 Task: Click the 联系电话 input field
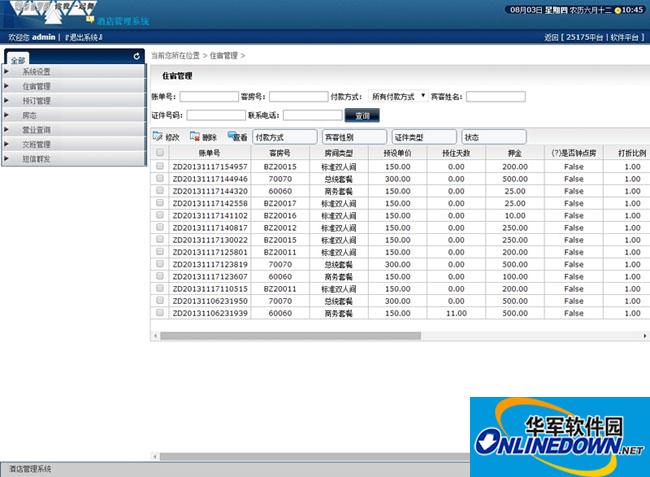pyautogui.click(x=313, y=115)
